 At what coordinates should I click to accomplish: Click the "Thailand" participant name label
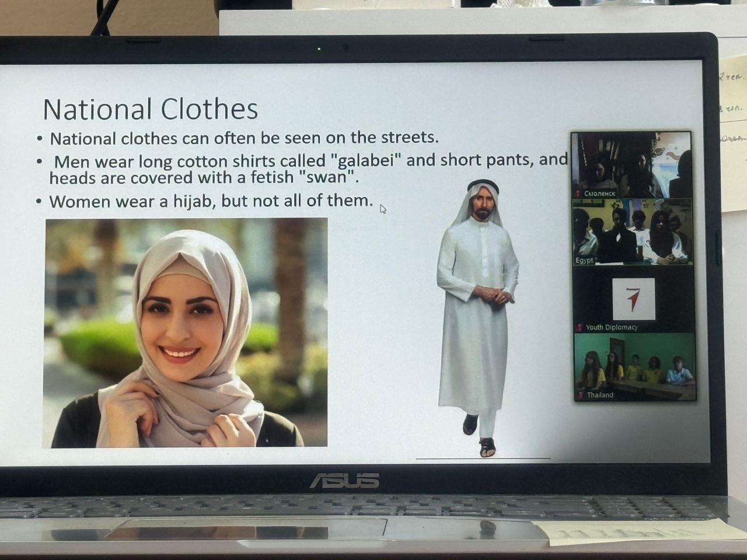(601, 395)
